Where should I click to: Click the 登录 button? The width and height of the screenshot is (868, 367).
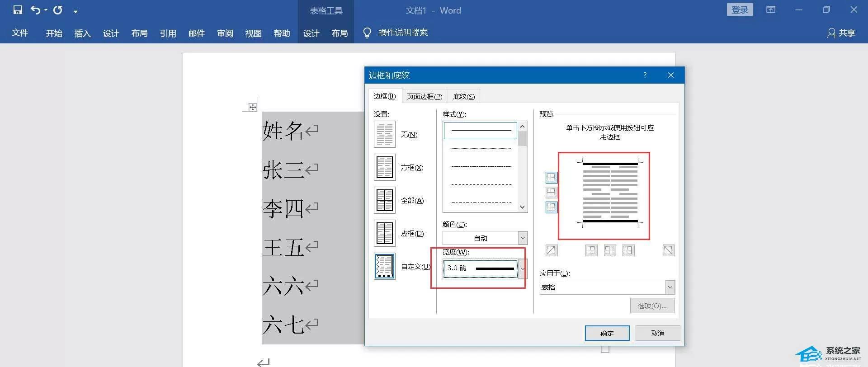740,9
